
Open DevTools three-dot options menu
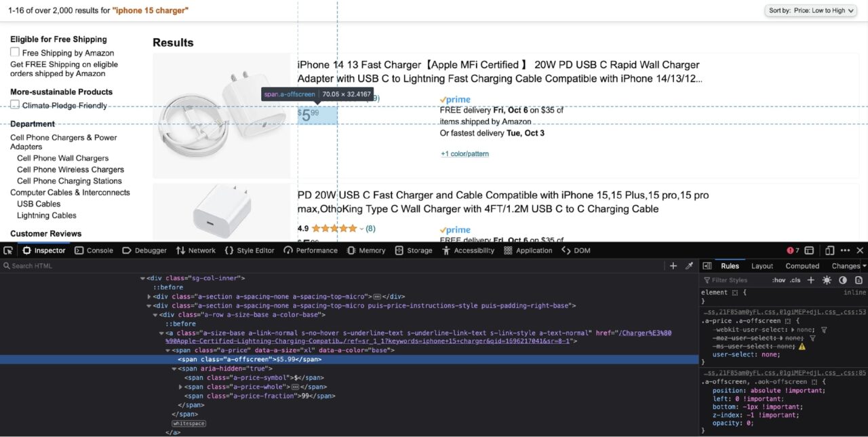coord(845,250)
